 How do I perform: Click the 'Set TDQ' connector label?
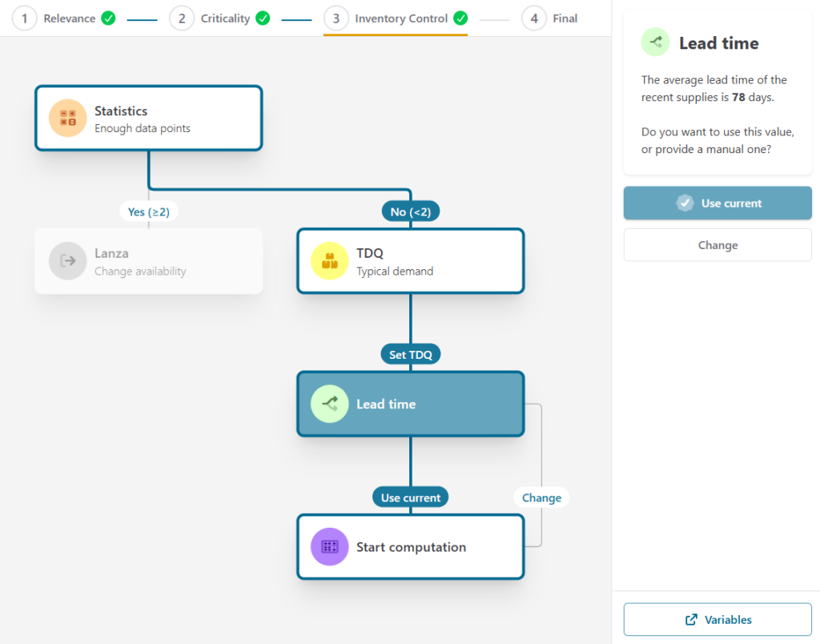(x=411, y=355)
